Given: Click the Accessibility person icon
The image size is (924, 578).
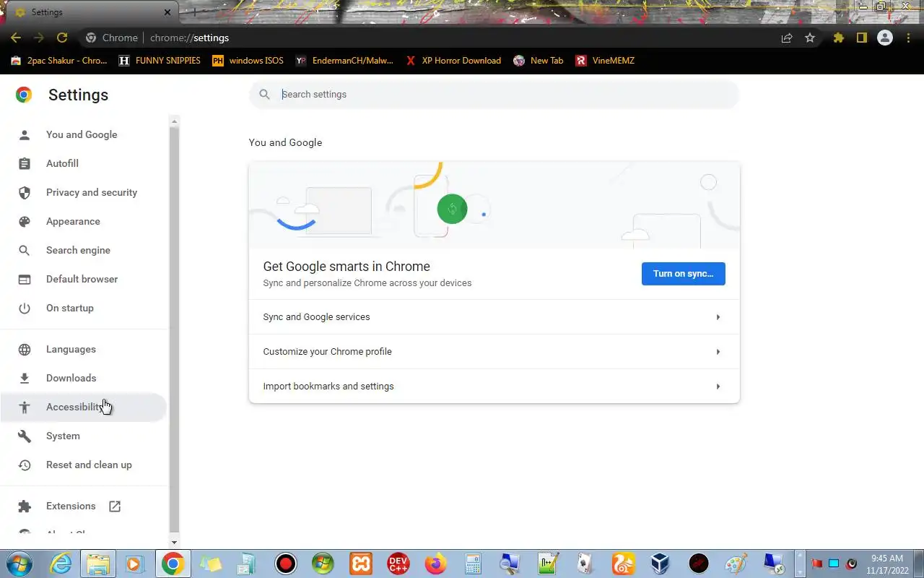Looking at the screenshot, I should click(x=25, y=407).
